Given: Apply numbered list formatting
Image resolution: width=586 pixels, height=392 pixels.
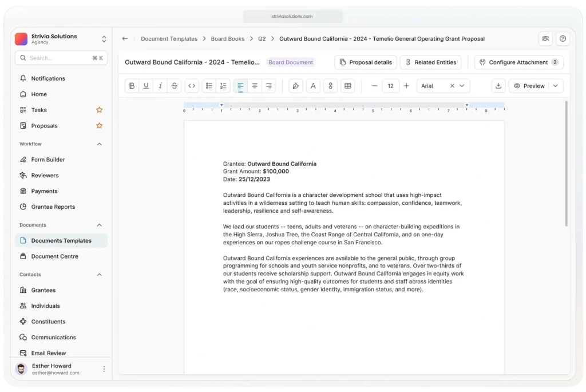Looking at the screenshot, I should 223,86.
